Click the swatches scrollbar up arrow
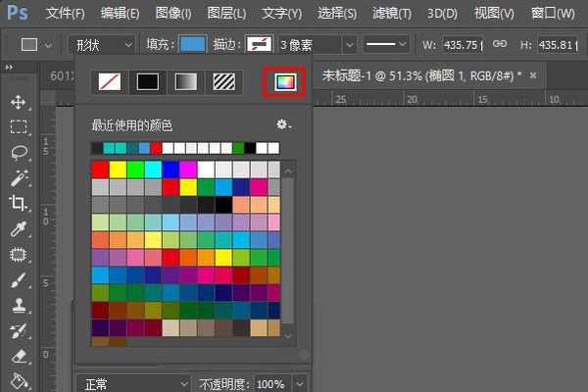Viewport: 588px width, 392px height. coord(287,171)
